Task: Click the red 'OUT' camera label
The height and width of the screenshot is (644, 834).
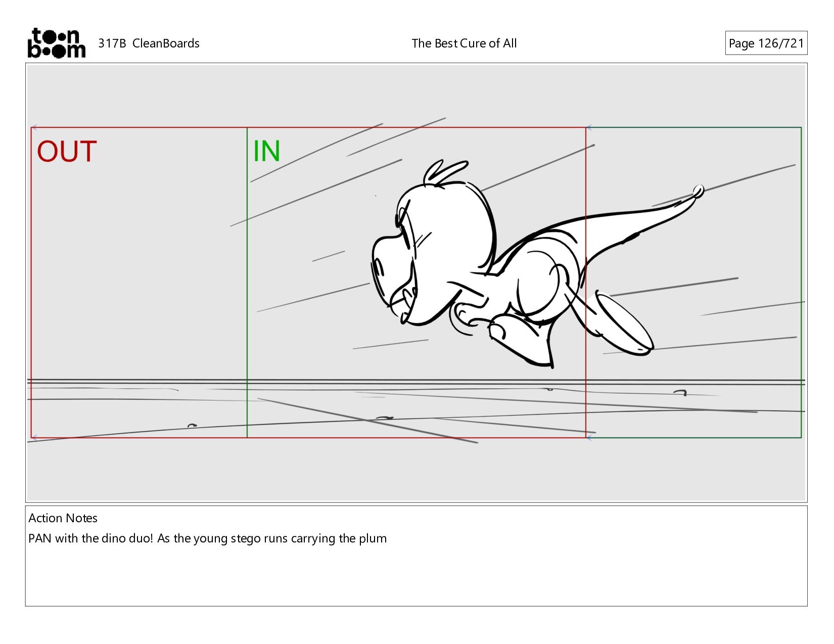Action: coord(67,151)
